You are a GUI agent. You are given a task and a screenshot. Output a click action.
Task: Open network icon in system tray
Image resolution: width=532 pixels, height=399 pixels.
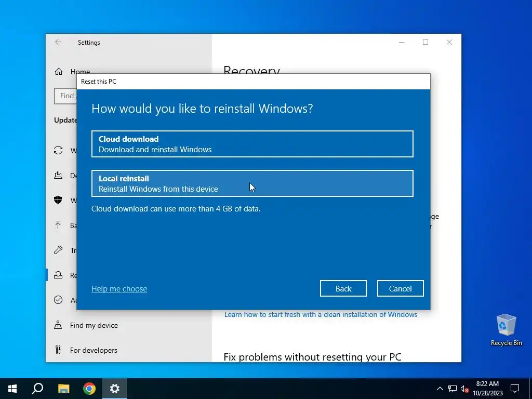pos(453,389)
